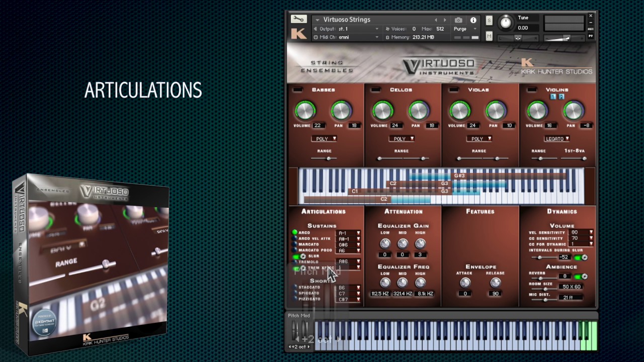Toggle the Cellos section power button
Screen dimensions: 644x362
pyautogui.click(x=376, y=89)
